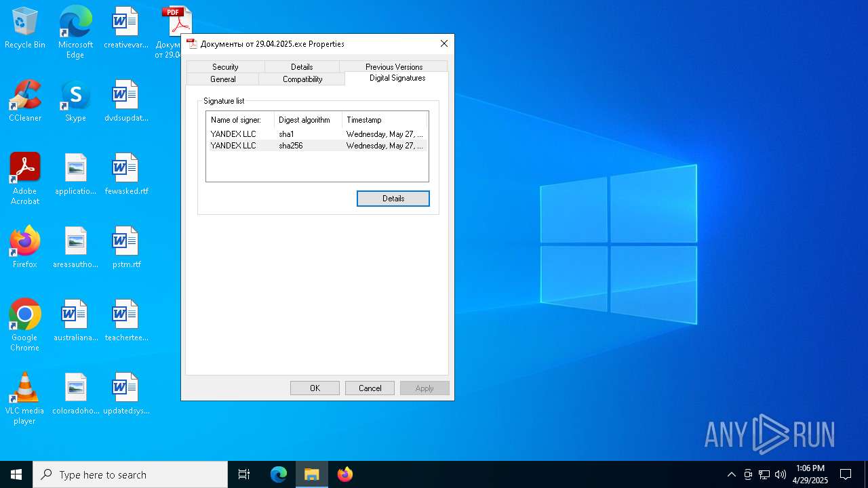Select the Google Chrome desktop shortcut
This screenshot has width=868, height=488.
coord(25,325)
